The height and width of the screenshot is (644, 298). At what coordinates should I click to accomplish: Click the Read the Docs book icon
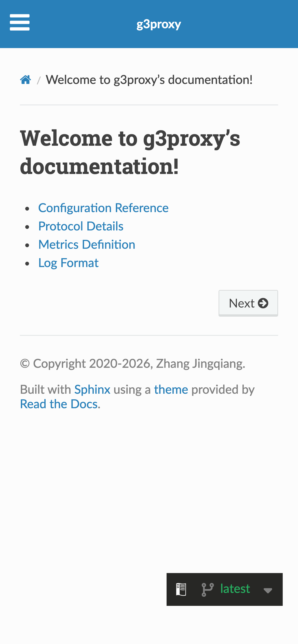point(181,589)
